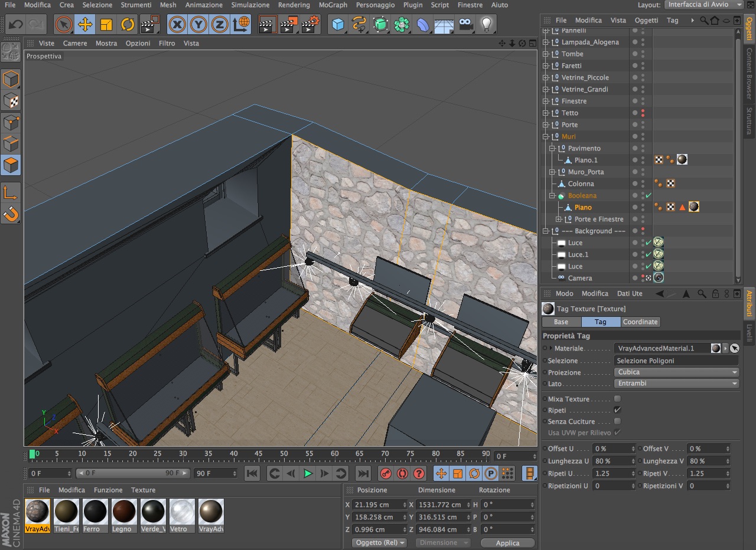Open the green array modeling objects icon

point(402,25)
